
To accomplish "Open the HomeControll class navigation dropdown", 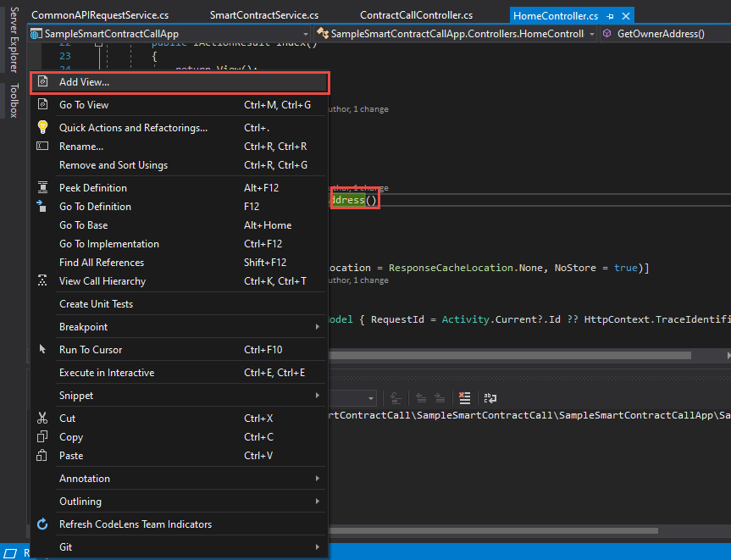I will (x=594, y=34).
